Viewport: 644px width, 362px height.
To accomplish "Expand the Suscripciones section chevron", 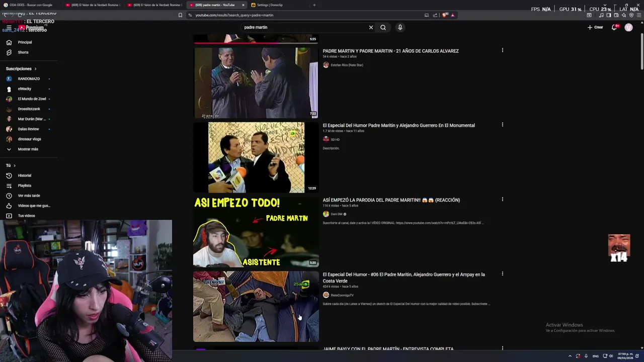I will pos(35,69).
